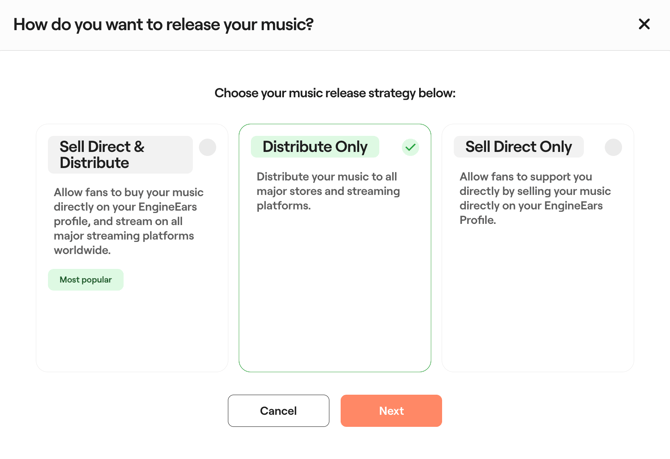Click empty lower area of Distribute Only card
The height and width of the screenshot is (459, 670).
(335, 300)
